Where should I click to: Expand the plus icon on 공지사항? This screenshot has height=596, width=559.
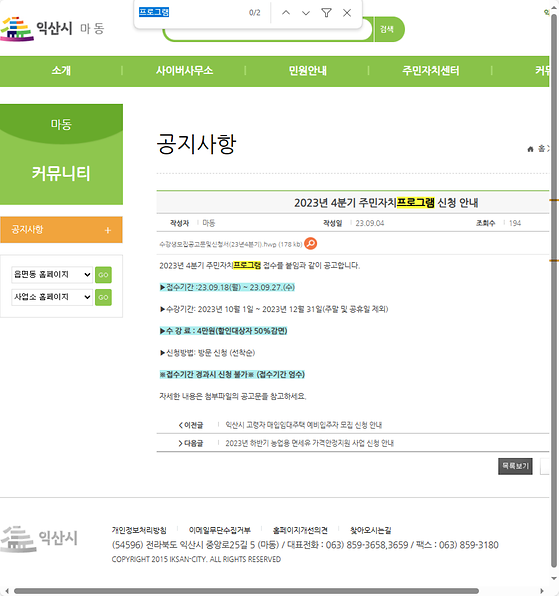(x=108, y=230)
